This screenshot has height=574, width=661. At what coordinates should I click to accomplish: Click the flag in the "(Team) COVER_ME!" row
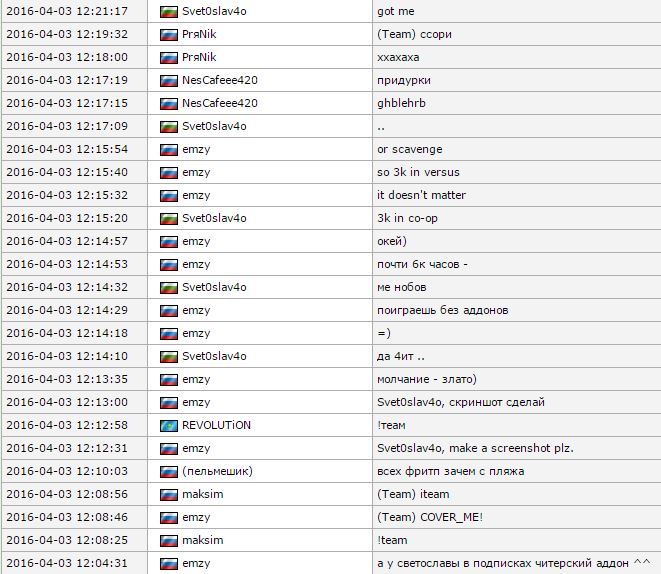pyautogui.click(x=168, y=517)
